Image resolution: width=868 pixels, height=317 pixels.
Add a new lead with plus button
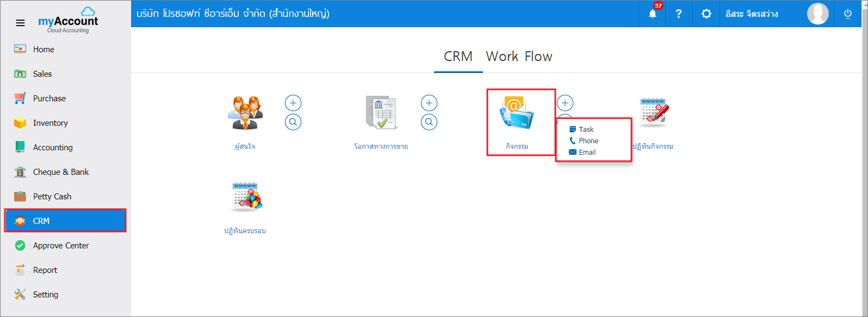[x=293, y=103]
